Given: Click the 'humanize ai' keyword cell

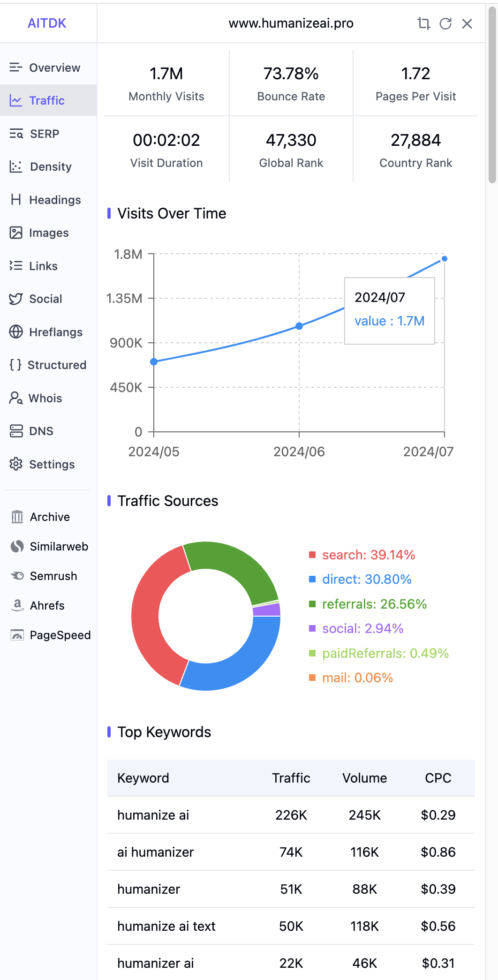Looking at the screenshot, I should tap(153, 815).
